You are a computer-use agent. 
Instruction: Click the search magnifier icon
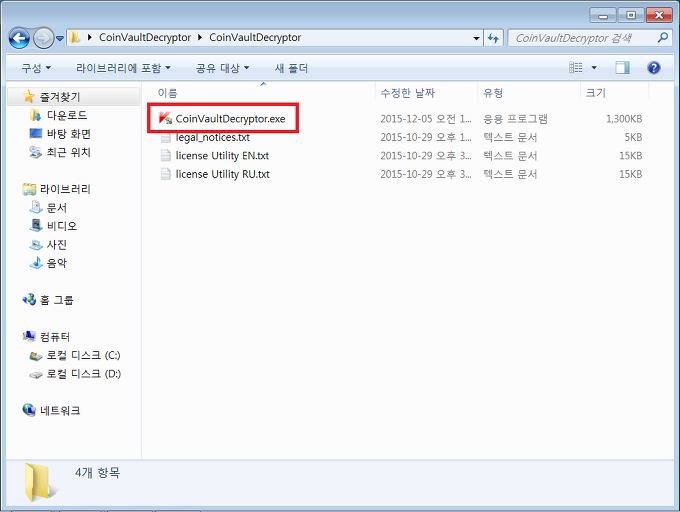(x=662, y=38)
